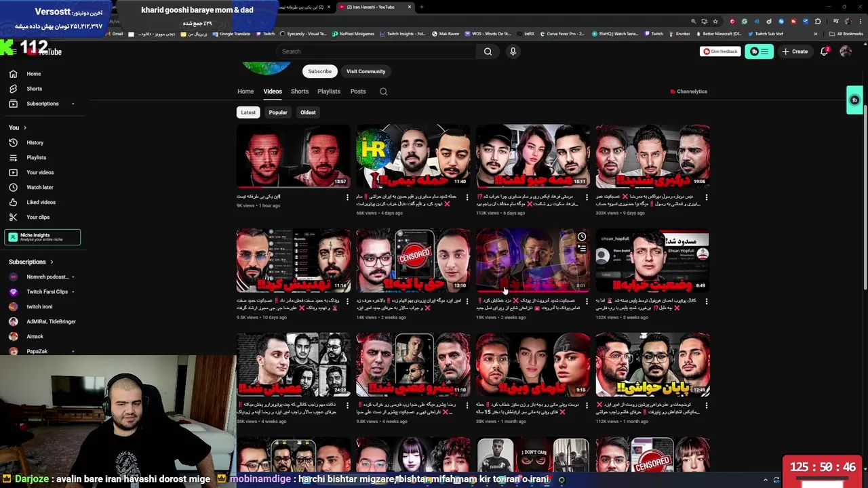868x488 pixels.
Task: Open the Playlists channel tab
Action: (x=329, y=91)
